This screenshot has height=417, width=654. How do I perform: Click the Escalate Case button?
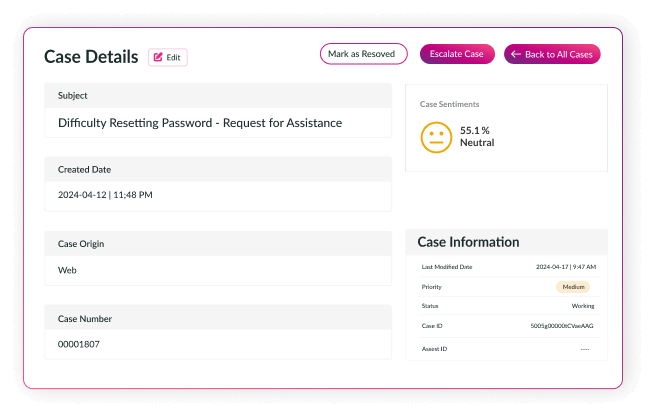pos(457,54)
